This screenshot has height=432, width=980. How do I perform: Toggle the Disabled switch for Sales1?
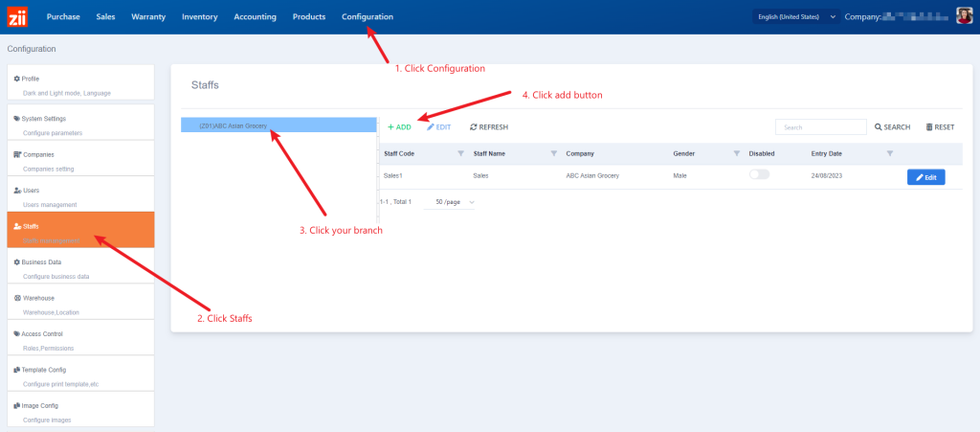click(x=759, y=175)
